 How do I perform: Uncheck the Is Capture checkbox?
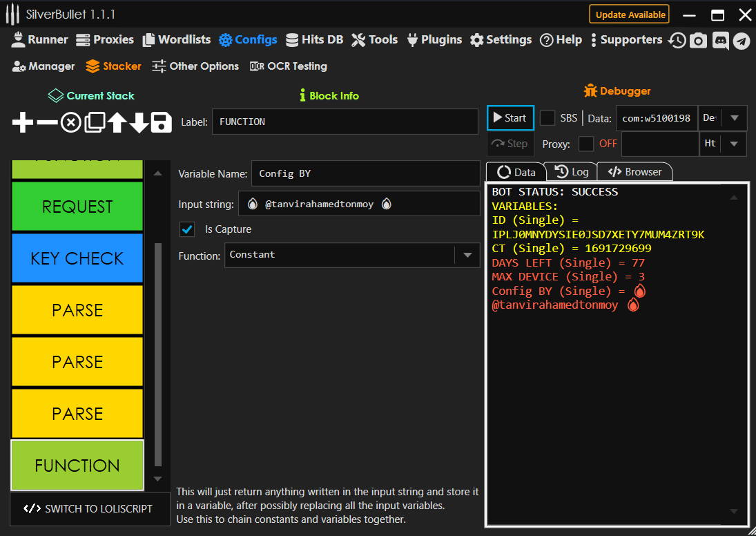click(186, 229)
